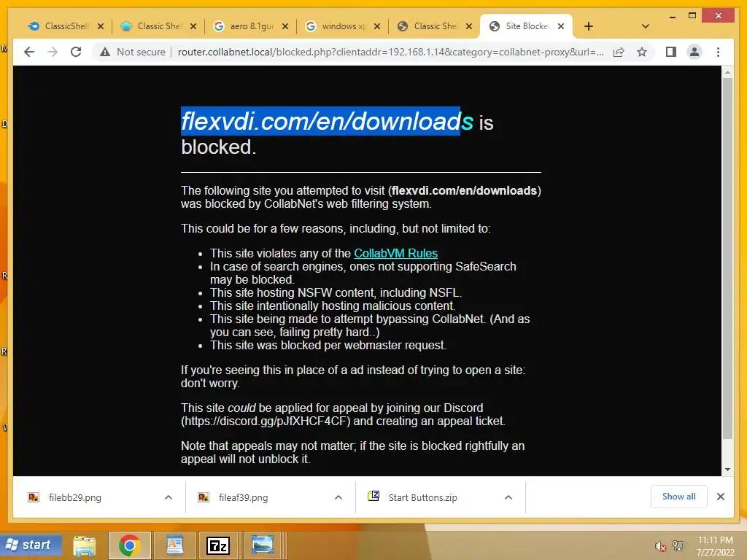Open the Chrome profile avatar menu
Screen dimensions: 747x560
pos(694,52)
